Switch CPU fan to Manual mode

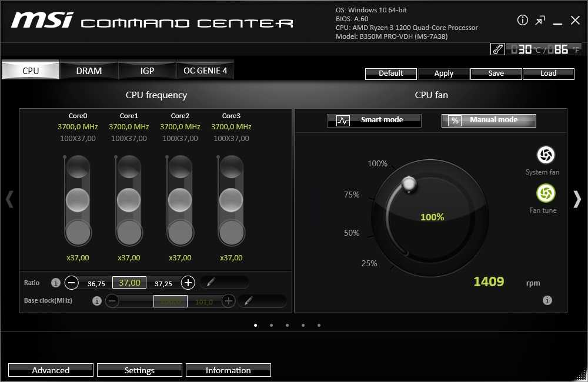(489, 120)
